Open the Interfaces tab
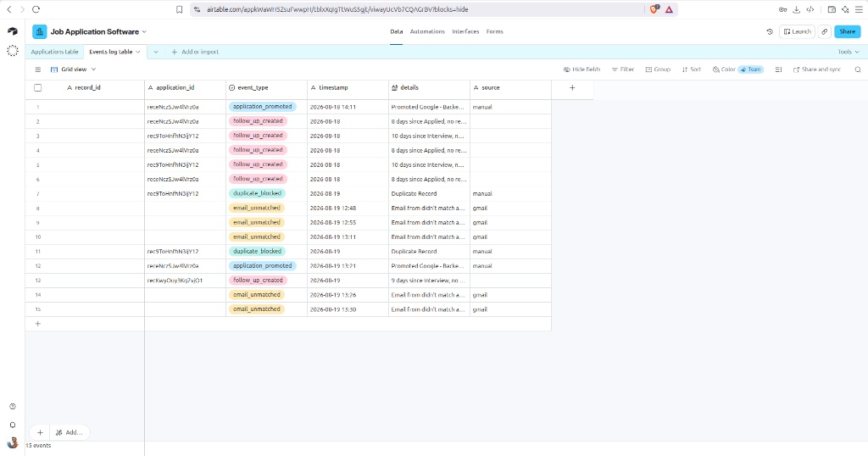The height and width of the screenshot is (456, 868). click(x=465, y=31)
